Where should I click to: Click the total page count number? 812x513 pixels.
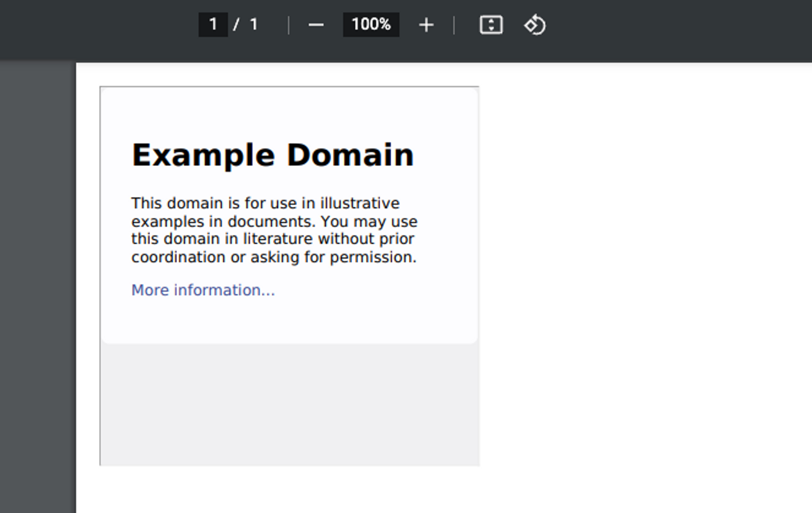click(254, 25)
